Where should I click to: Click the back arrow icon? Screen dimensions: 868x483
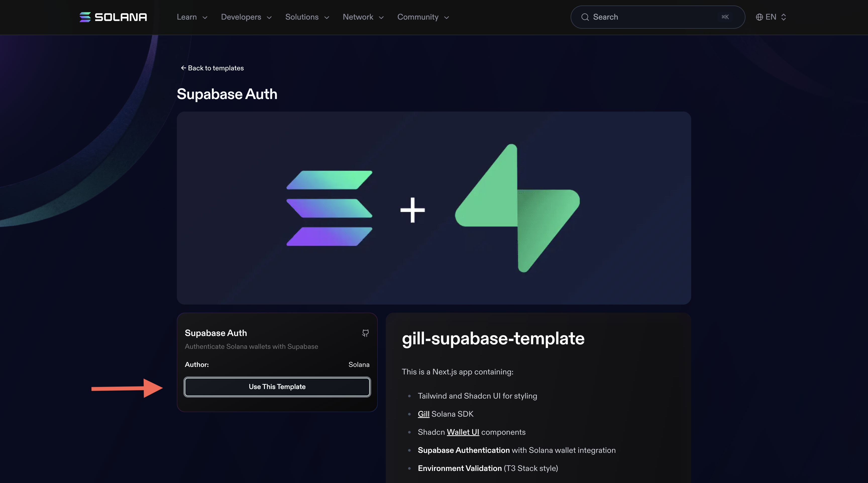pos(183,68)
